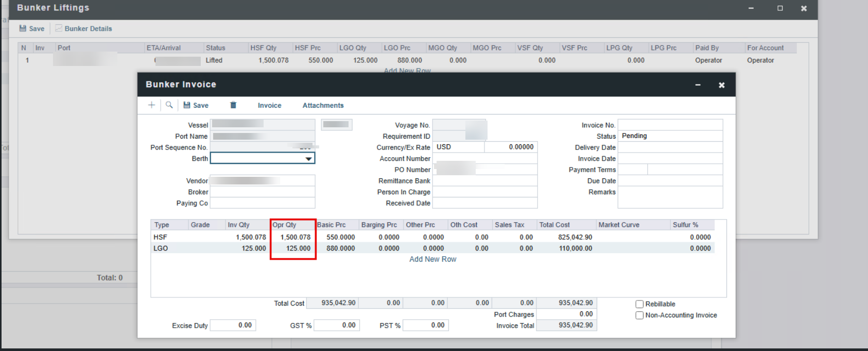Image resolution: width=868 pixels, height=351 pixels.
Task: Save the Bunker Invoice form
Action: [196, 105]
